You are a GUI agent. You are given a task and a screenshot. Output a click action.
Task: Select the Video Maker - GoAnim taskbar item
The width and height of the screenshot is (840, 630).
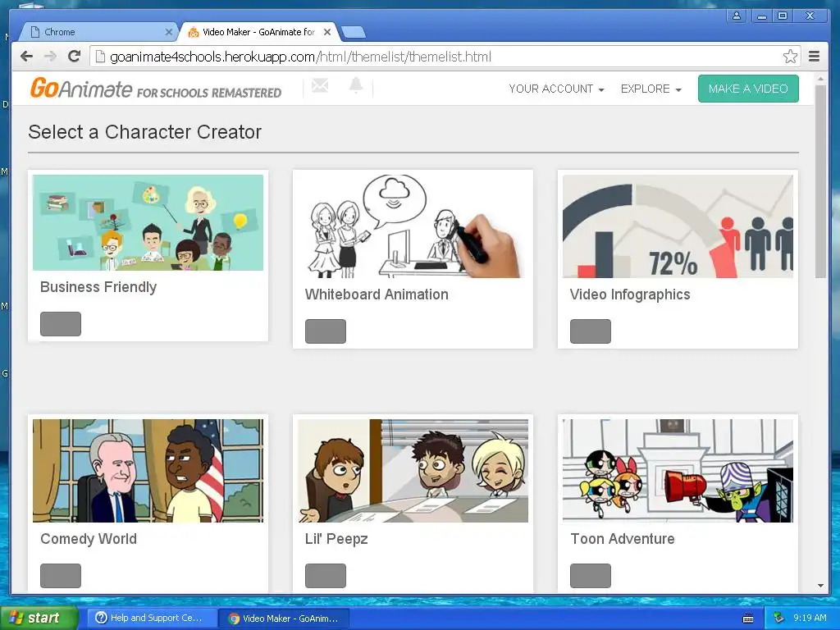(x=285, y=619)
